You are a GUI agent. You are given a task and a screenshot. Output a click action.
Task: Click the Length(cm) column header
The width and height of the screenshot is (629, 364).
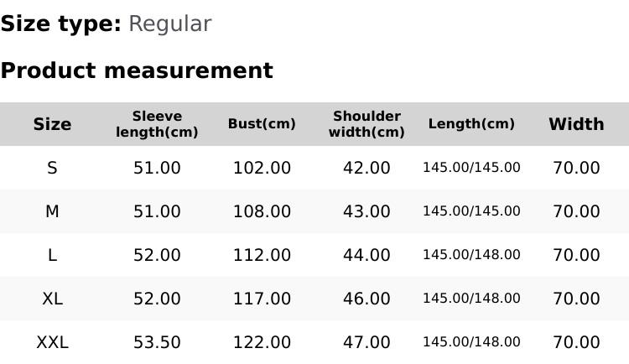[x=471, y=124]
